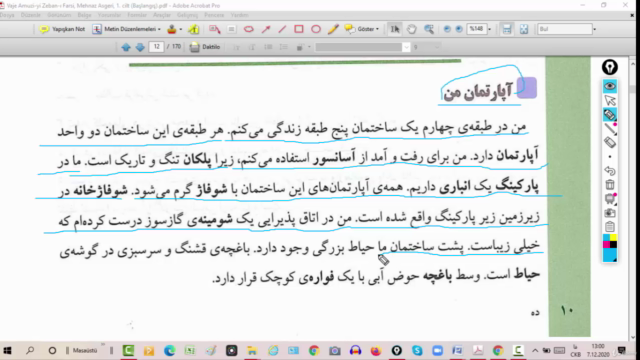Open the Yorumlar menu

click(109, 15)
